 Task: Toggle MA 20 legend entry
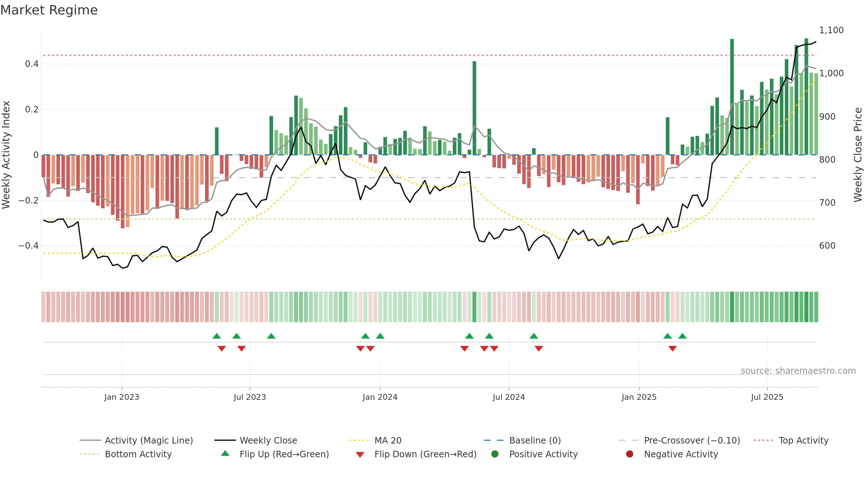click(x=375, y=440)
